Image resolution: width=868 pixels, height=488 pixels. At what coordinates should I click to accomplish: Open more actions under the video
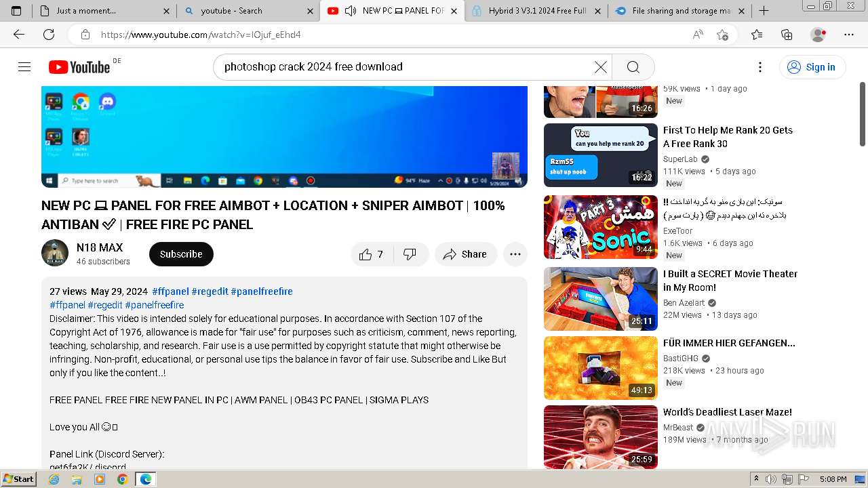(515, 254)
